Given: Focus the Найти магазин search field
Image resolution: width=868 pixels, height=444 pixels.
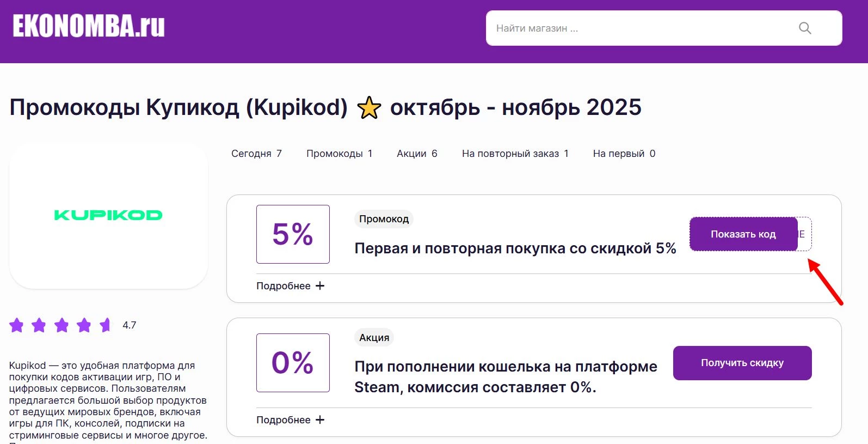Looking at the screenshot, I should click(x=664, y=28).
